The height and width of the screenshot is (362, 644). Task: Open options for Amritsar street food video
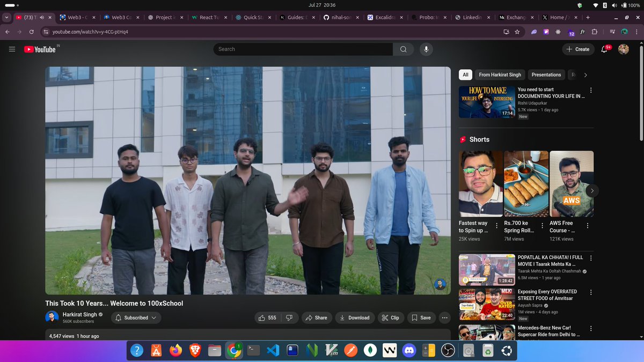[591, 293]
